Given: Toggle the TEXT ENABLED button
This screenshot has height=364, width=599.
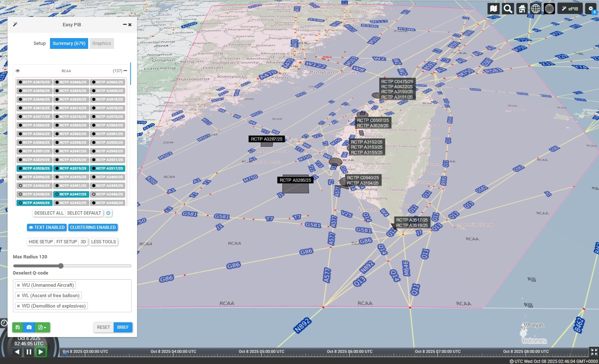Looking at the screenshot, I should [x=47, y=227].
